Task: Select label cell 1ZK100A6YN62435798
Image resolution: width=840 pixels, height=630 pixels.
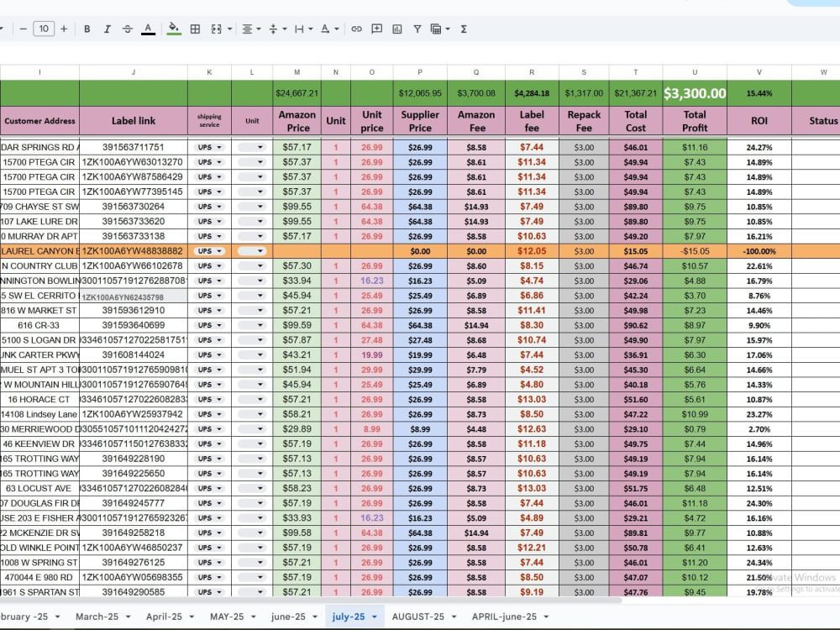Action: (134, 296)
